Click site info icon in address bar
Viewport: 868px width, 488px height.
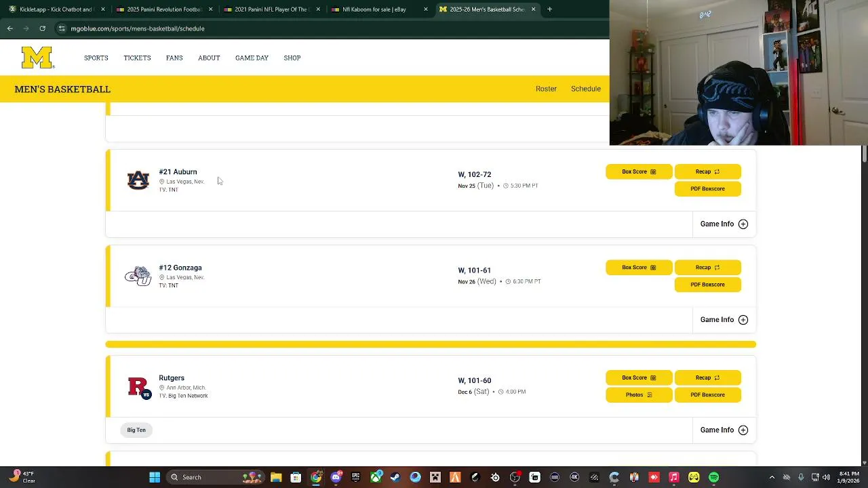62,28
